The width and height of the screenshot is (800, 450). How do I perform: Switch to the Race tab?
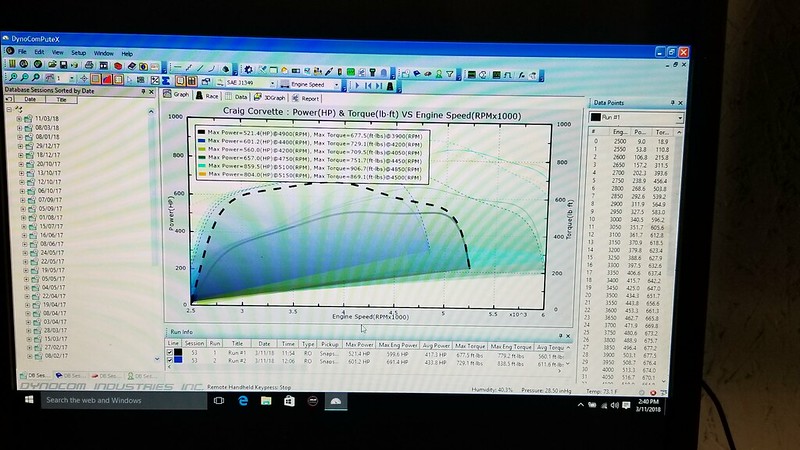(x=210, y=97)
